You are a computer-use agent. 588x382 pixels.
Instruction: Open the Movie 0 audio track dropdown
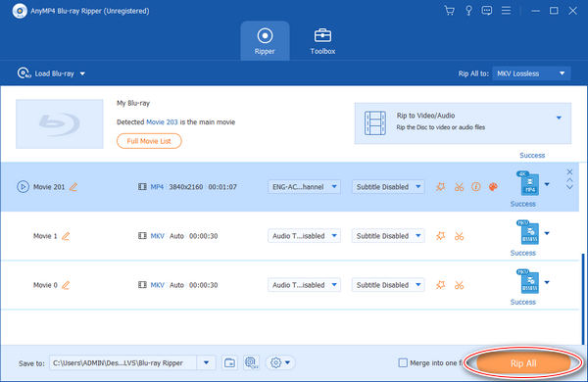[x=304, y=285]
